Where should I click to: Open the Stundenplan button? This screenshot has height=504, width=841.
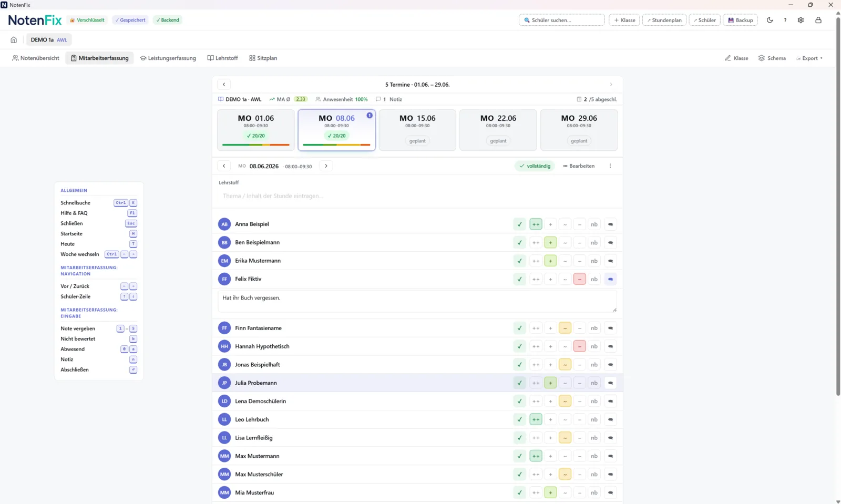click(x=664, y=20)
